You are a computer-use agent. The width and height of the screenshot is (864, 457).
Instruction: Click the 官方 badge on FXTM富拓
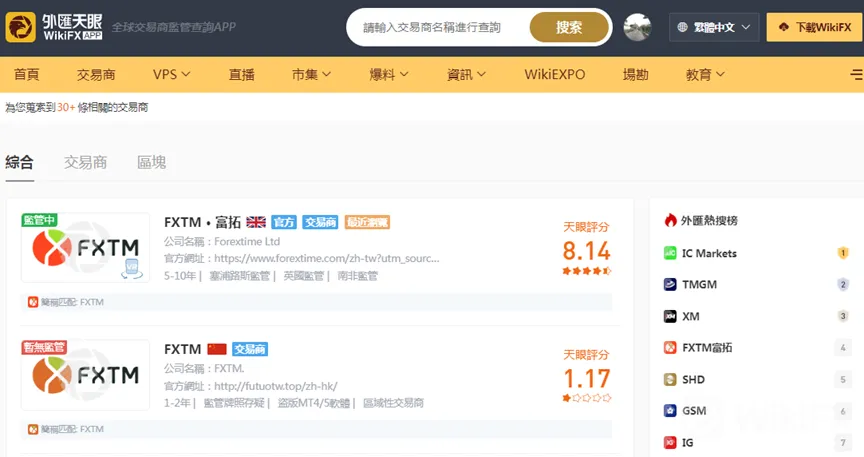(x=284, y=222)
